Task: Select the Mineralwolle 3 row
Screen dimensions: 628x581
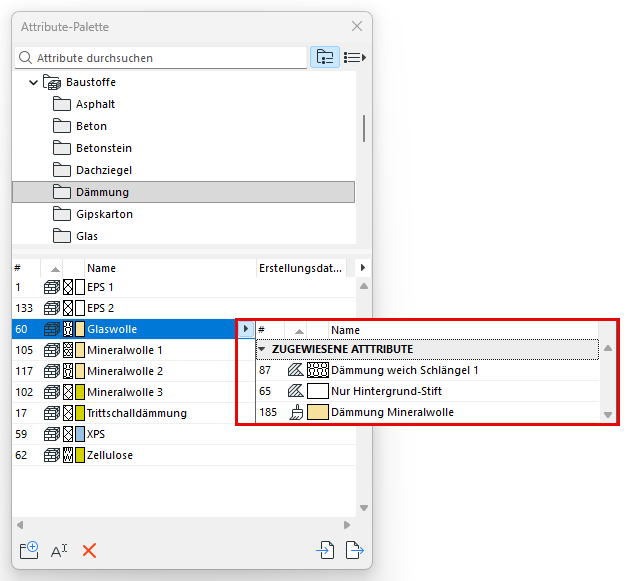Action: click(124, 392)
